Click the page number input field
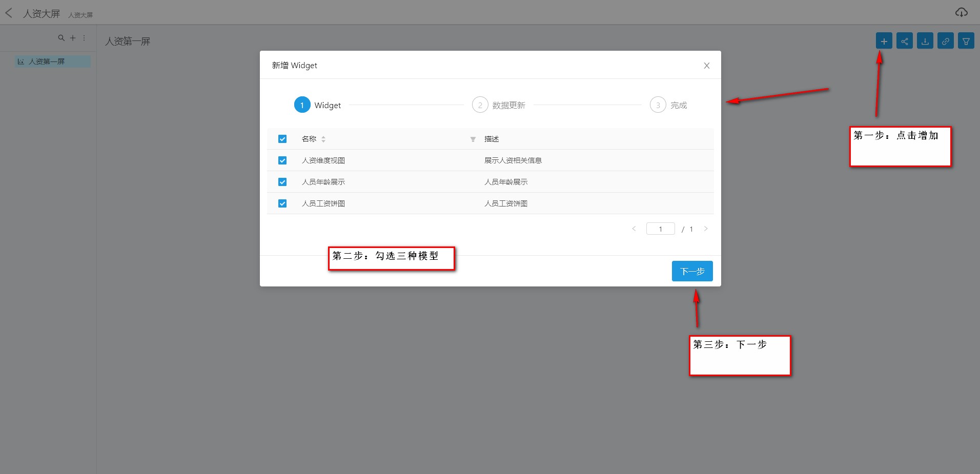Image resolution: width=980 pixels, height=474 pixels. [x=660, y=229]
